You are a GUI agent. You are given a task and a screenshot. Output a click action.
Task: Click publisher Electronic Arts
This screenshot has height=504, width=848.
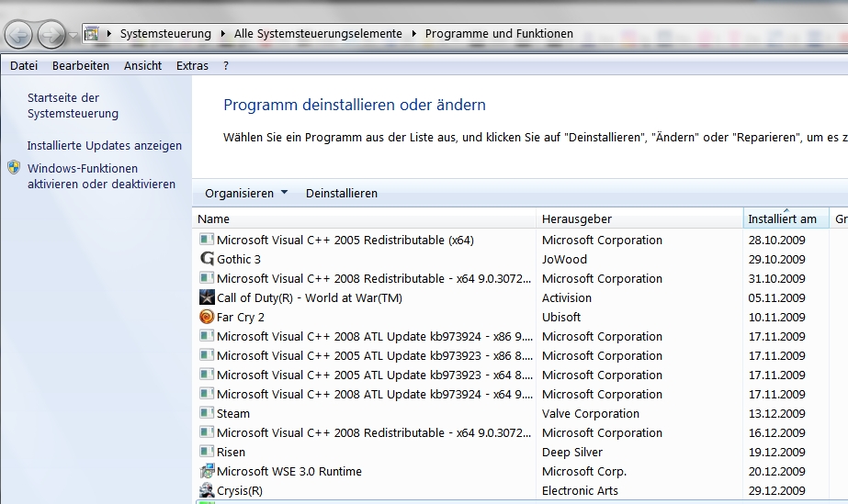[580, 491]
